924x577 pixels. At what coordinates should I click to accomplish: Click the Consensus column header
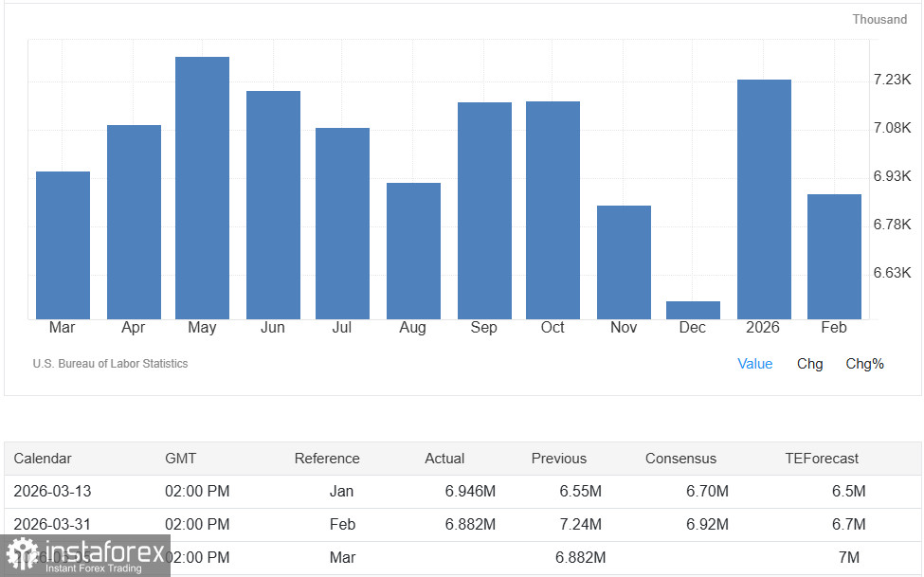tap(680, 459)
